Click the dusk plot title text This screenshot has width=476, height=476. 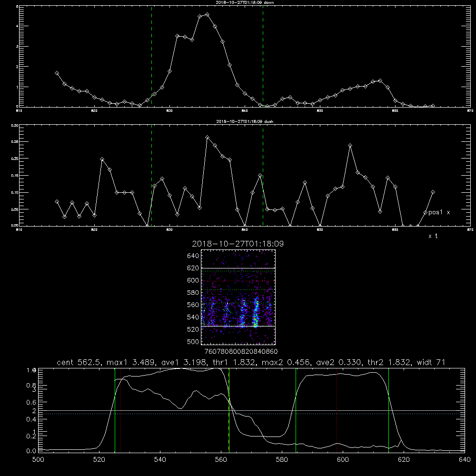point(245,121)
